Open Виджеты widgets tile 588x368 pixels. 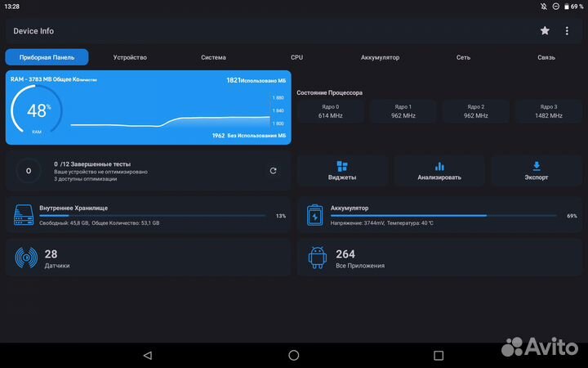click(342, 170)
